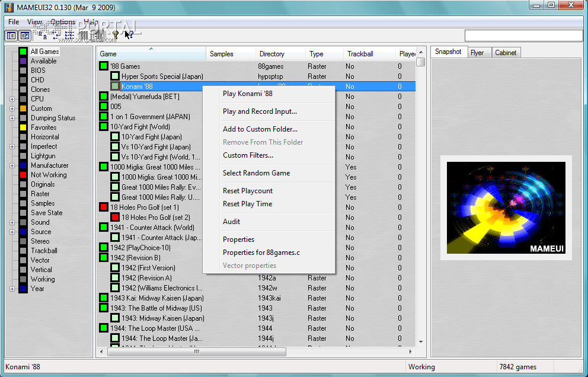Open About via yellow question mark icon
The width and height of the screenshot is (588, 377).
click(x=115, y=36)
